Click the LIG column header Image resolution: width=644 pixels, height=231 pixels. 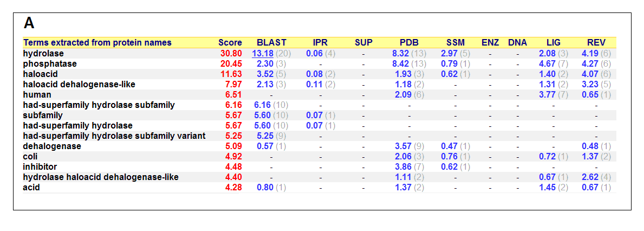[x=553, y=43]
